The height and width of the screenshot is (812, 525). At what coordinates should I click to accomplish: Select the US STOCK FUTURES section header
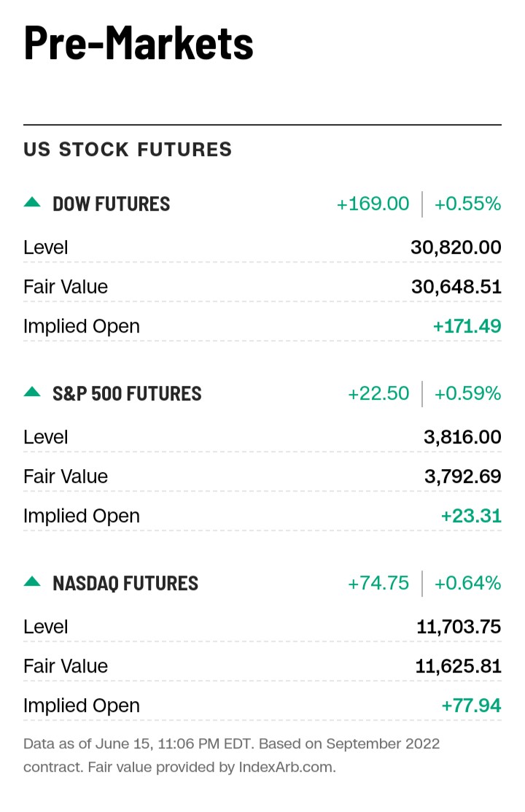[x=128, y=150]
